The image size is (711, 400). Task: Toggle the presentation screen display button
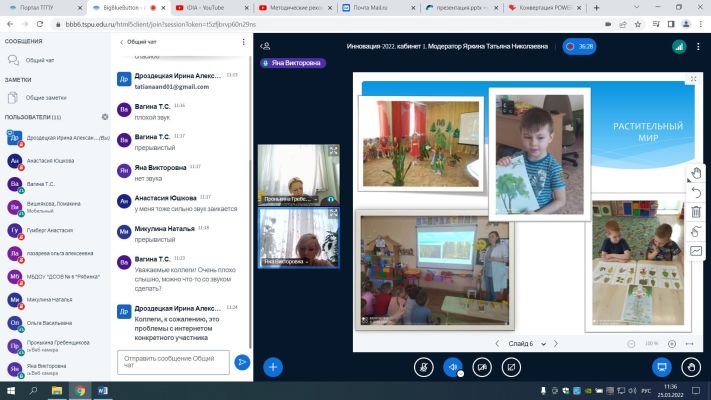(x=662, y=367)
